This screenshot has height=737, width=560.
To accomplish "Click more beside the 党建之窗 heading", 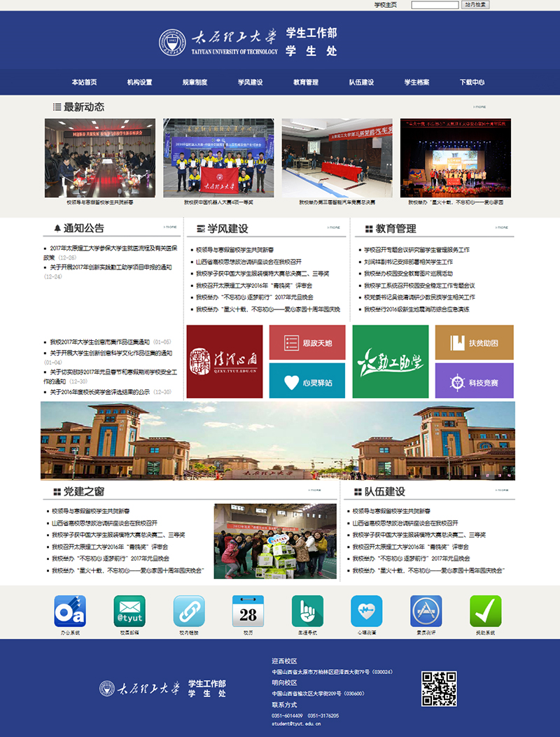I will pos(315,490).
